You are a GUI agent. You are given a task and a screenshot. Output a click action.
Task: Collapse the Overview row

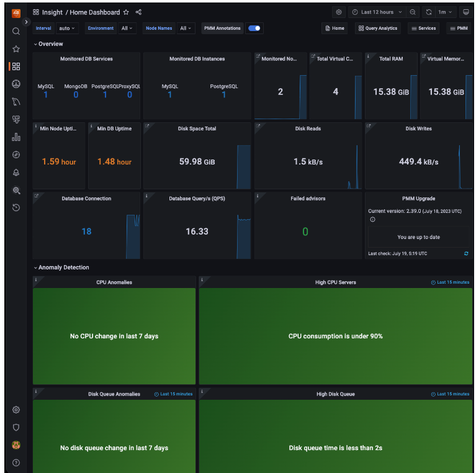pyautogui.click(x=48, y=44)
